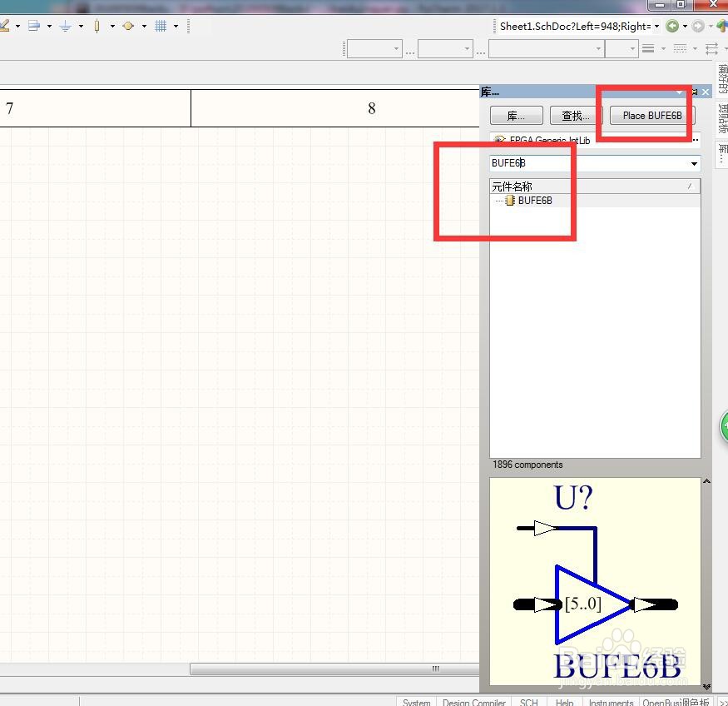Screen dimensions: 728x706
Task: Open dropdown next to bus tool
Action: [49, 26]
